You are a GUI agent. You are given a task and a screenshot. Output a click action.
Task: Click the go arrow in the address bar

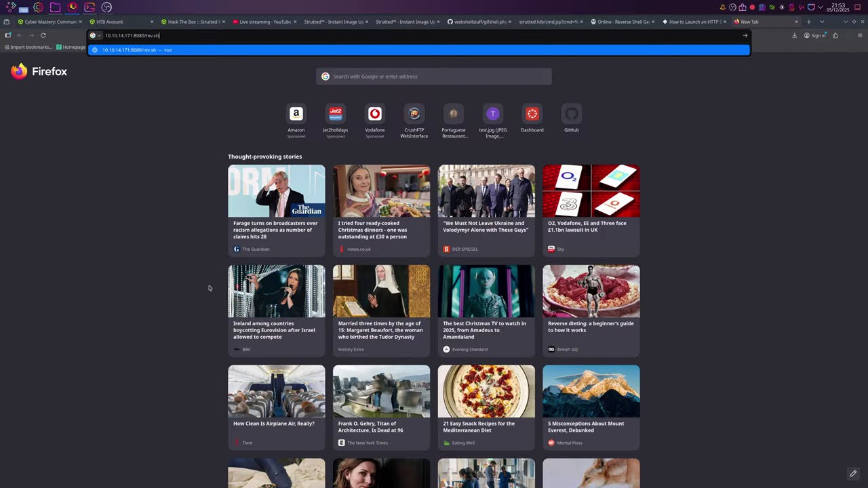pos(745,35)
